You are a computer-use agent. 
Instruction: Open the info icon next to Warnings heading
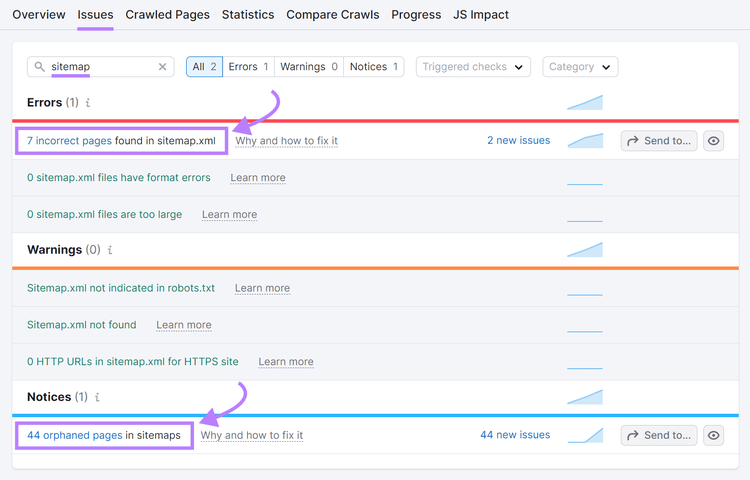tap(110, 250)
